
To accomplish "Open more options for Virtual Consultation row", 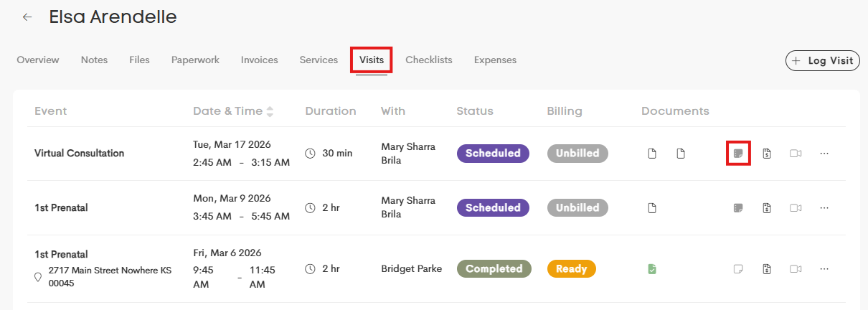I will coord(824,154).
